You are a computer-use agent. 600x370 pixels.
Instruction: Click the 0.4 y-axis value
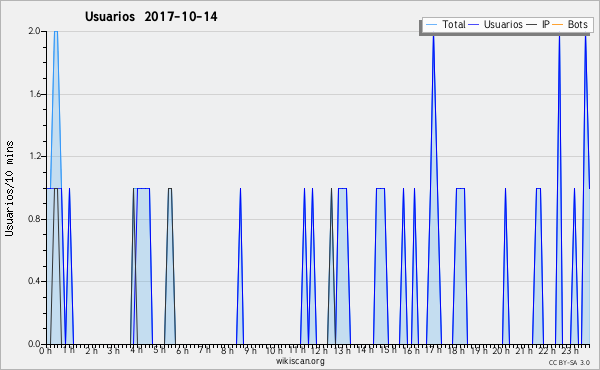pos(34,281)
